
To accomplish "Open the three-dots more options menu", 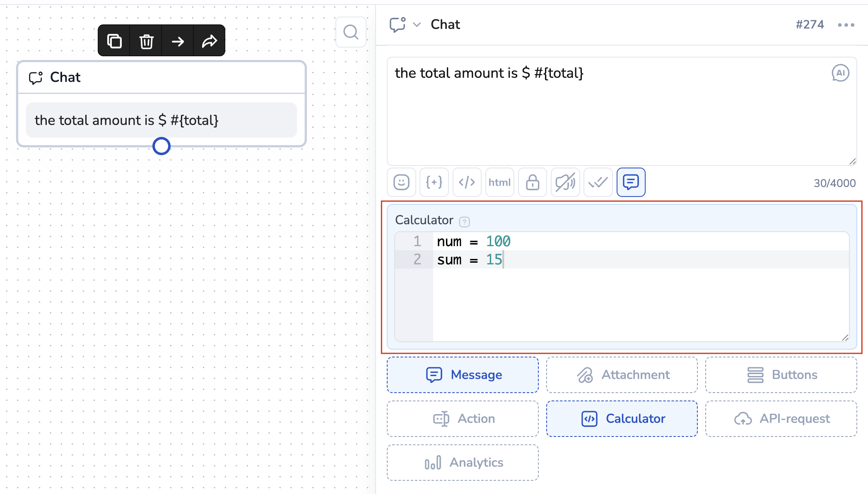I will click(846, 25).
